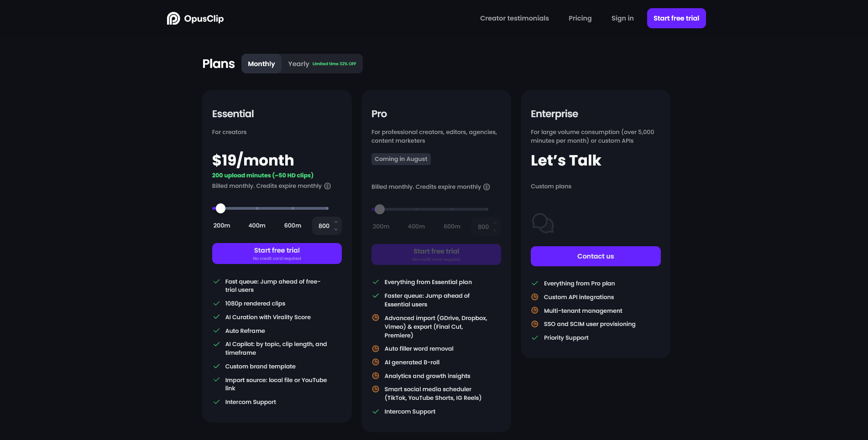Click the Essential minutes number input field

pyautogui.click(x=324, y=226)
